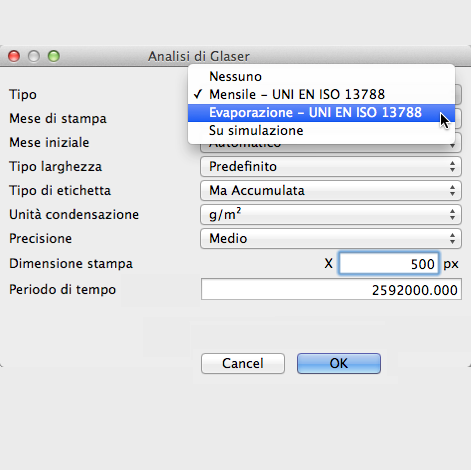Open the Tipo larghezza dropdown
Screen dimensions: 471x470
(x=331, y=166)
